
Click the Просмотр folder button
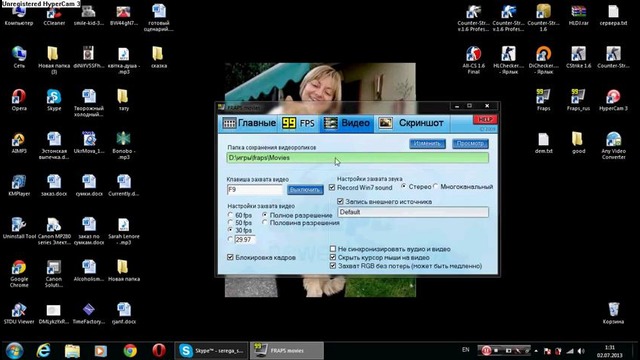[470, 144]
